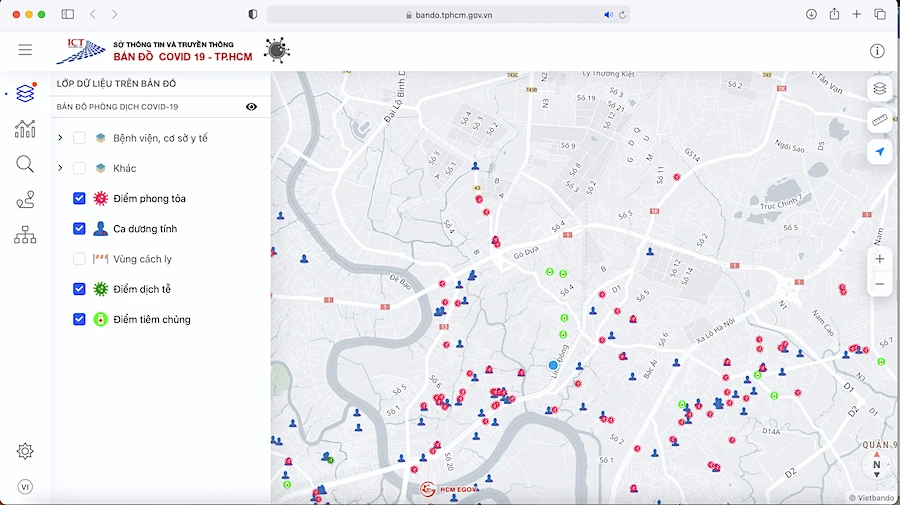Select the map layers sidebar icon
The height and width of the screenshot is (505, 900).
(25, 92)
